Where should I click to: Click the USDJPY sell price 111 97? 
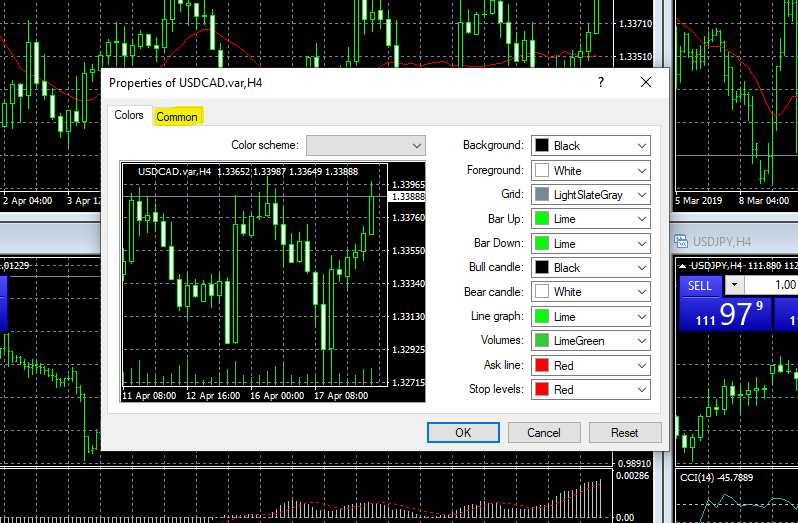726,314
